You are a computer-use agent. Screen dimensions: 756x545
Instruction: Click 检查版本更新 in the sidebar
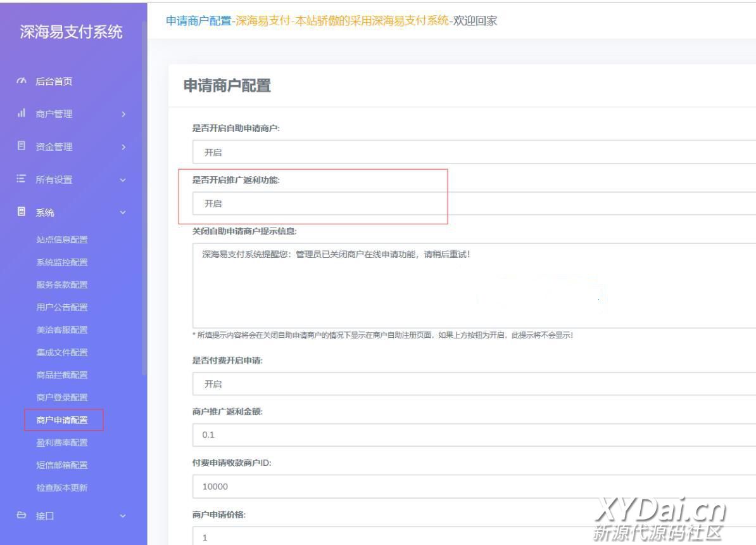click(62, 487)
